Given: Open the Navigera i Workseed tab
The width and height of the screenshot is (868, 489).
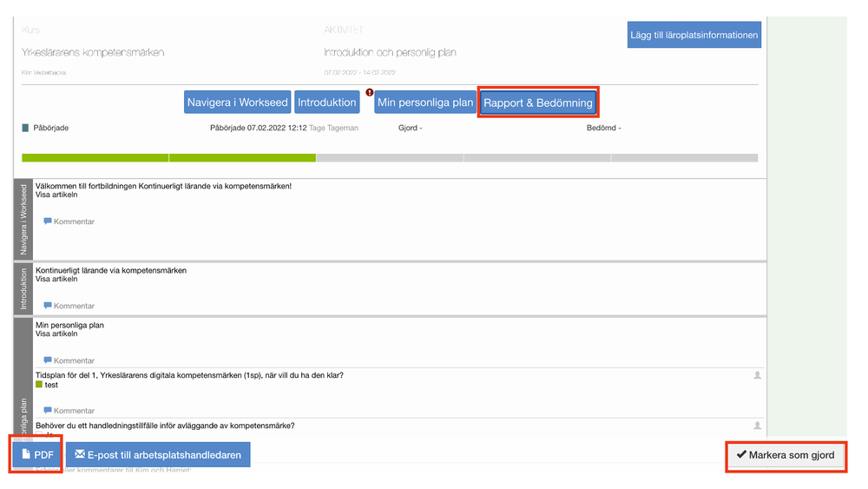Looking at the screenshot, I should (x=237, y=102).
